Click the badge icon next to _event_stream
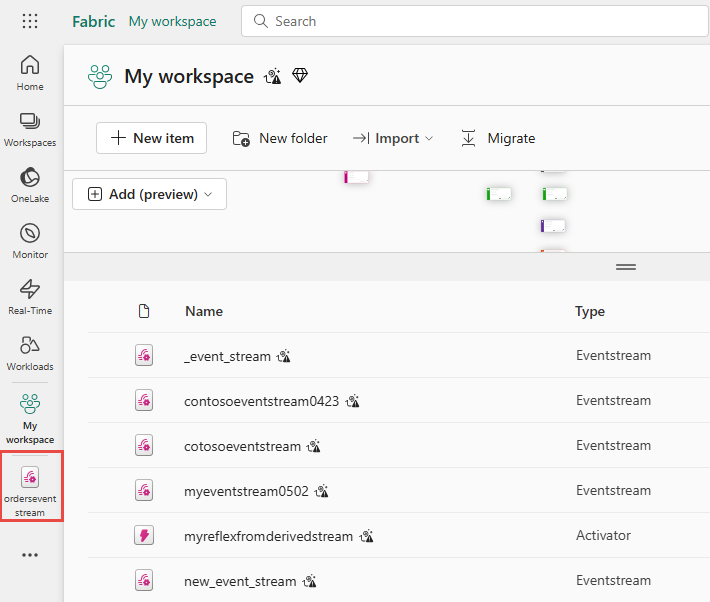This screenshot has width=710, height=602. coord(283,356)
